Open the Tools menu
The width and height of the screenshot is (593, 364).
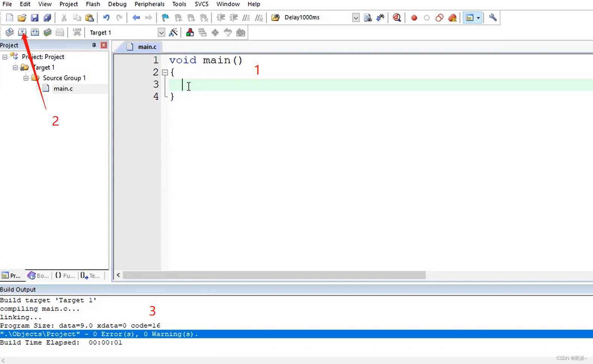point(179,4)
